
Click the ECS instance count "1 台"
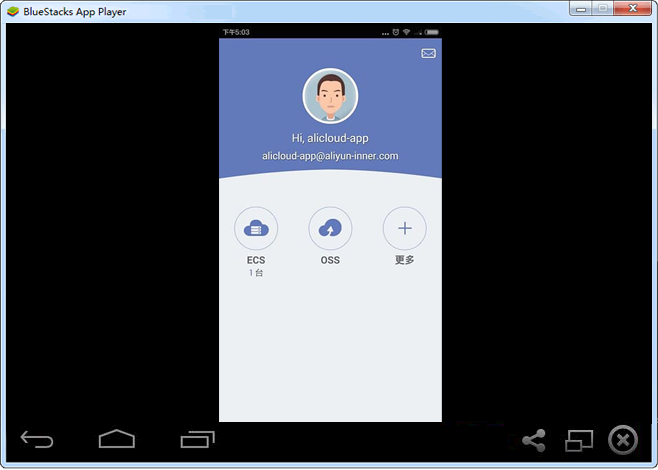click(x=256, y=273)
